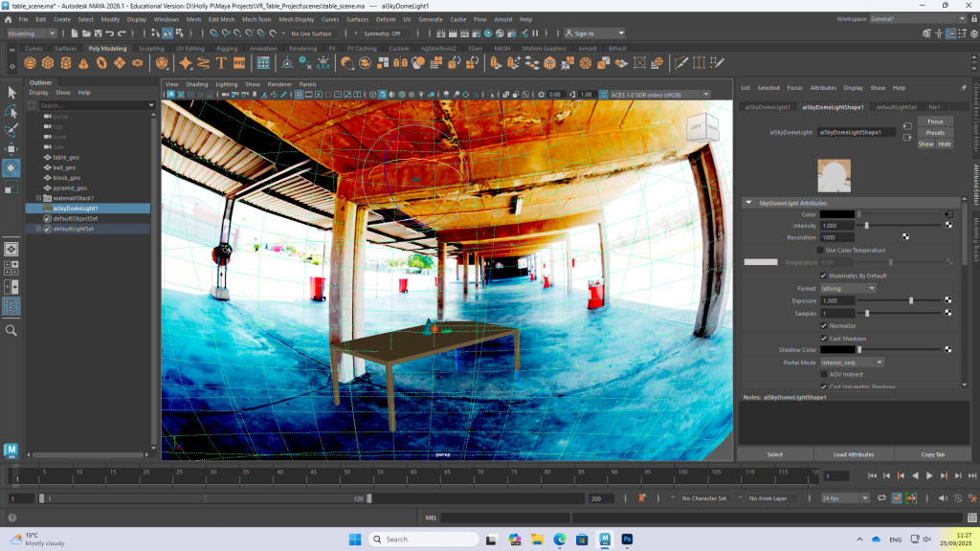Switch to the Rigging shelf tab
Viewport: 980px width, 551px height.
227,48
